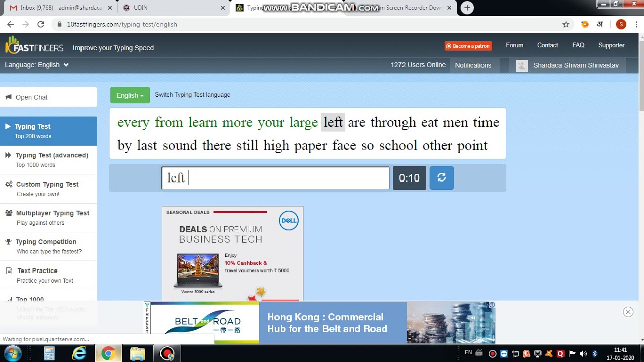Switch to the UDIN tab
644x362 pixels.
pos(174,8)
